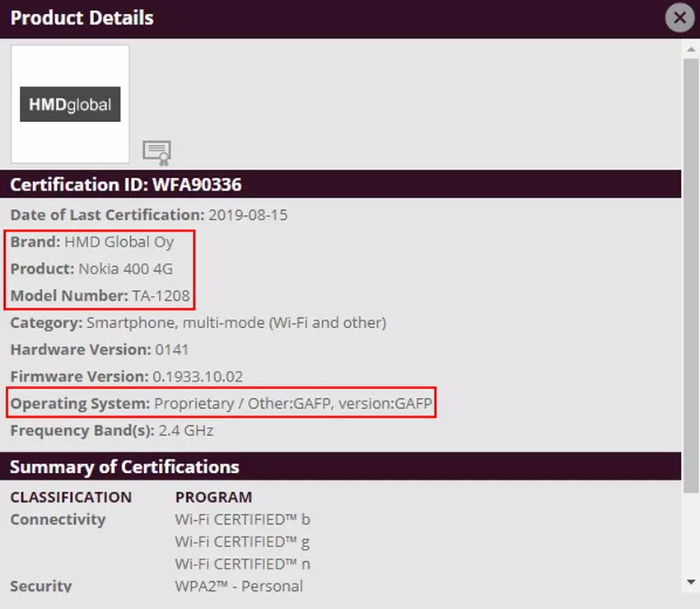
Task: Click the Wi-Fi CERTIFIED b program entry
Action: click(242, 519)
